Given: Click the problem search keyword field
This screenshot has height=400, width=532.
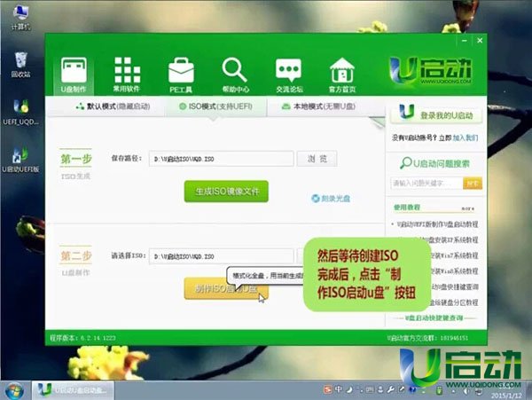Looking at the screenshot, I should [x=426, y=184].
